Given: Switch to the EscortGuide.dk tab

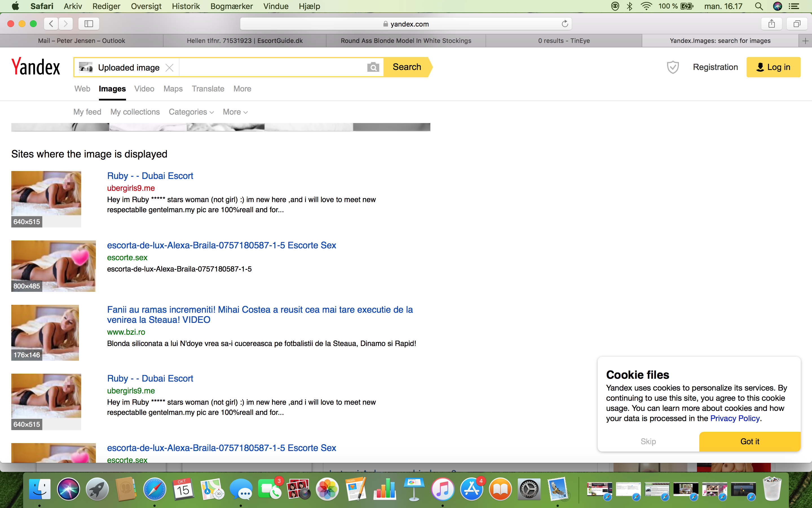Looking at the screenshot, I should 245,41.
